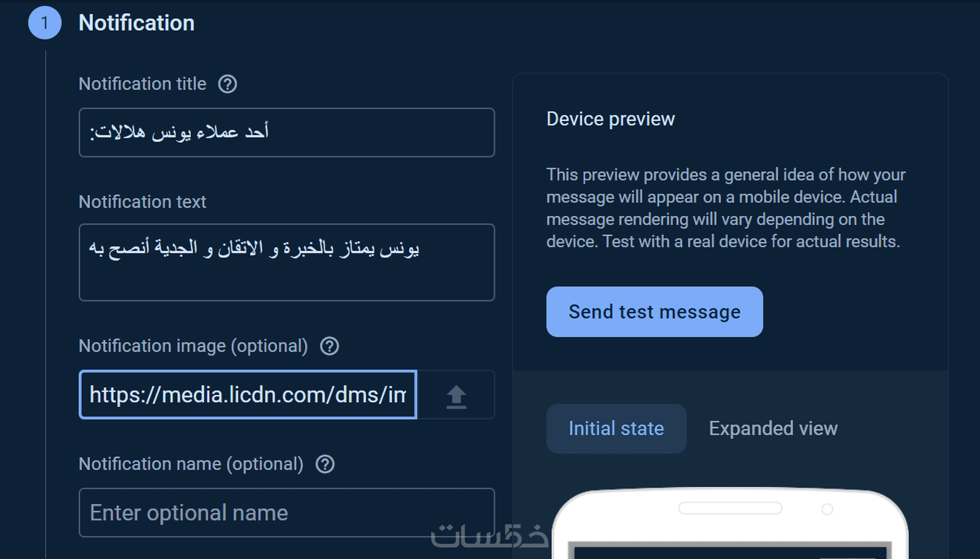Switch to the Initial state tab
Viewport: 980px width, 559px height.
click(616, 429)
